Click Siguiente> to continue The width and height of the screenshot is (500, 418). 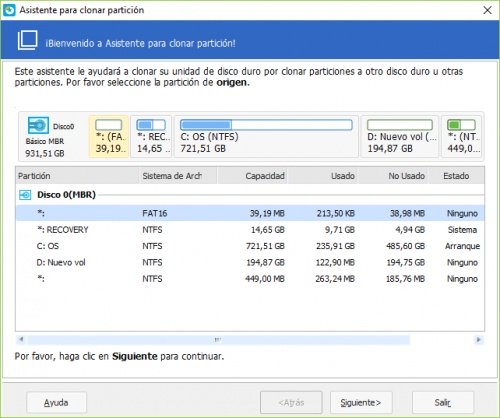click(x=361, y=402)
